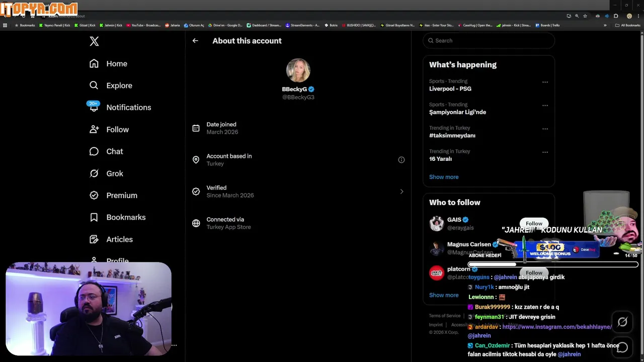This screenshot has height=362, width=644.
Task: Open trending hashtag #taksimmeydanı
Action: click(x=452, y=136)
